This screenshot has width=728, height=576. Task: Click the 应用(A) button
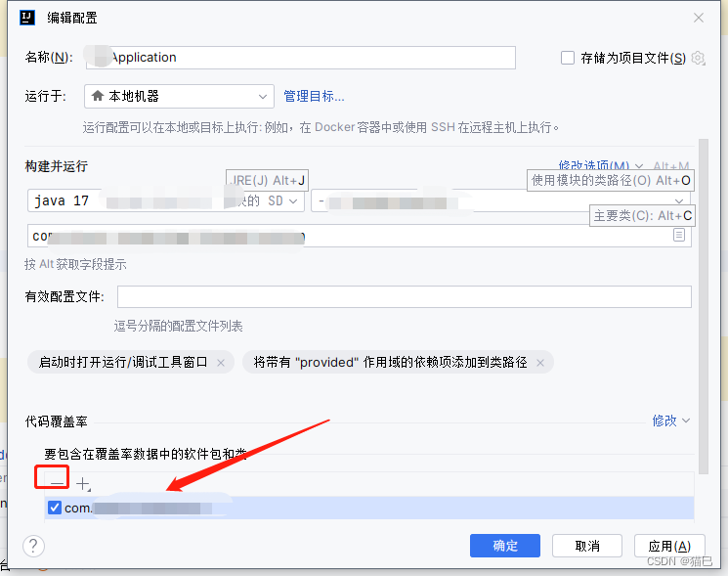tap(669, 546)
